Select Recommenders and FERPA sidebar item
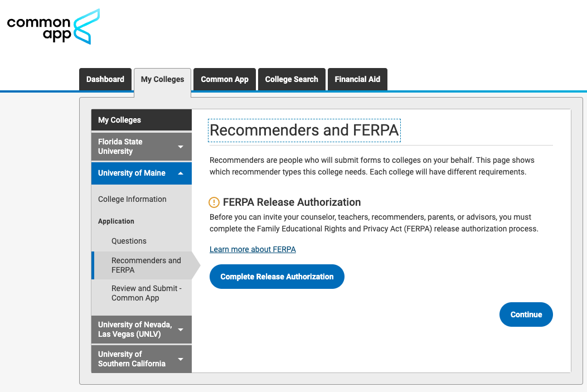587x392 pixels. [x=146, y=265]
